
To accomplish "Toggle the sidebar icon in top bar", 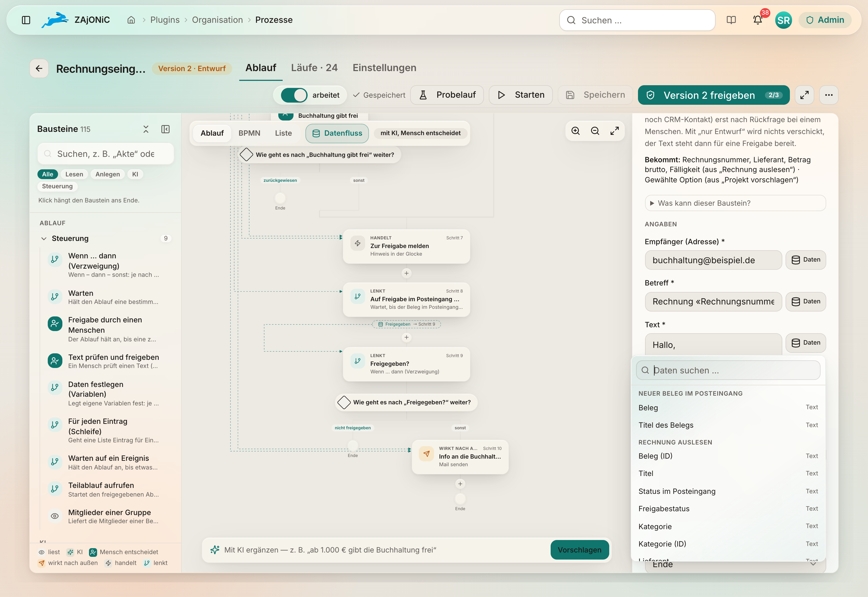I will [x=26, y=20].
